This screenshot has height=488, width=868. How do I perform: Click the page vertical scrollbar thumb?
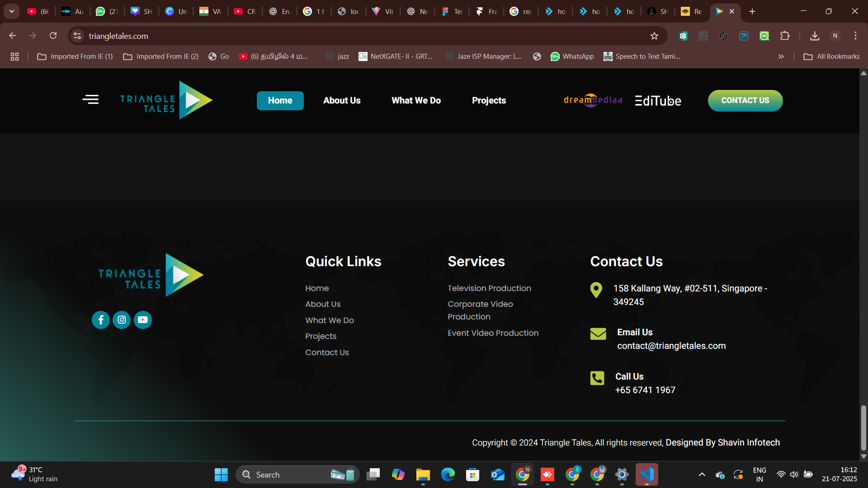(863, 427)
